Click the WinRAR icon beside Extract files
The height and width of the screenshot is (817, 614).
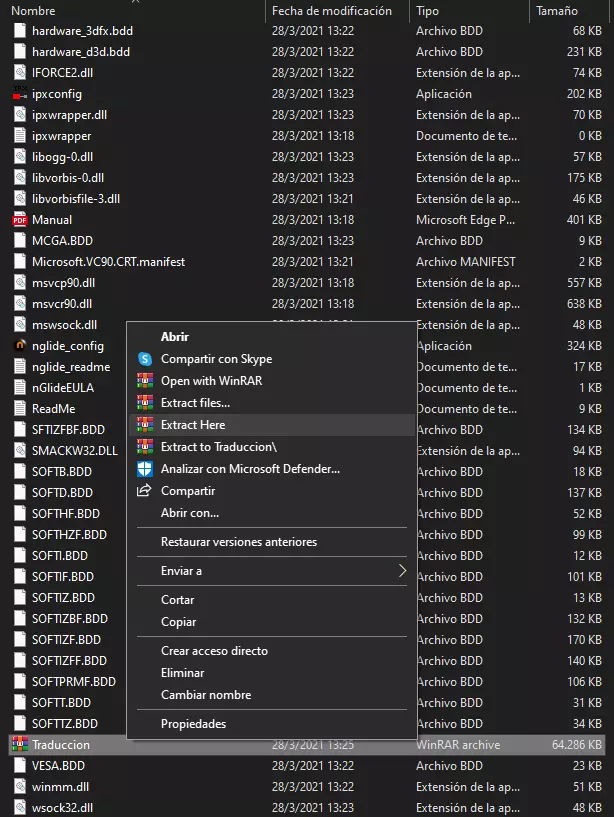pyautogui.click(x=144, y=403)
